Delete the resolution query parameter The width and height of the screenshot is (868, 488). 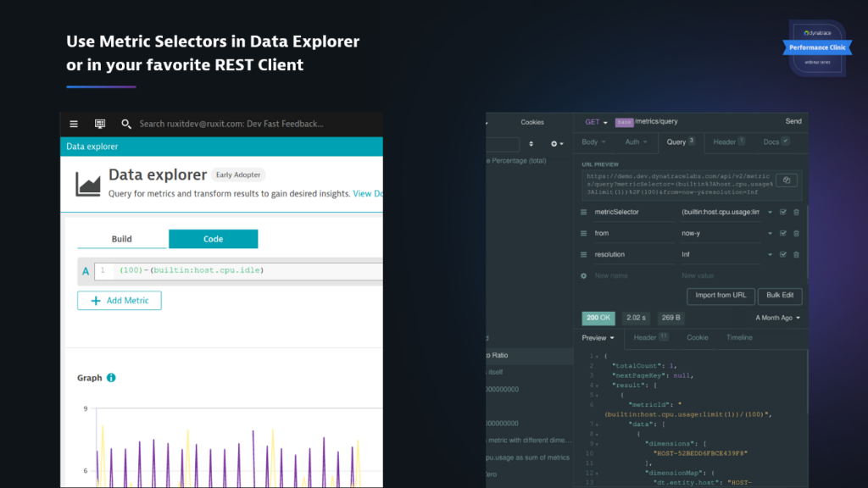(796, 254)
